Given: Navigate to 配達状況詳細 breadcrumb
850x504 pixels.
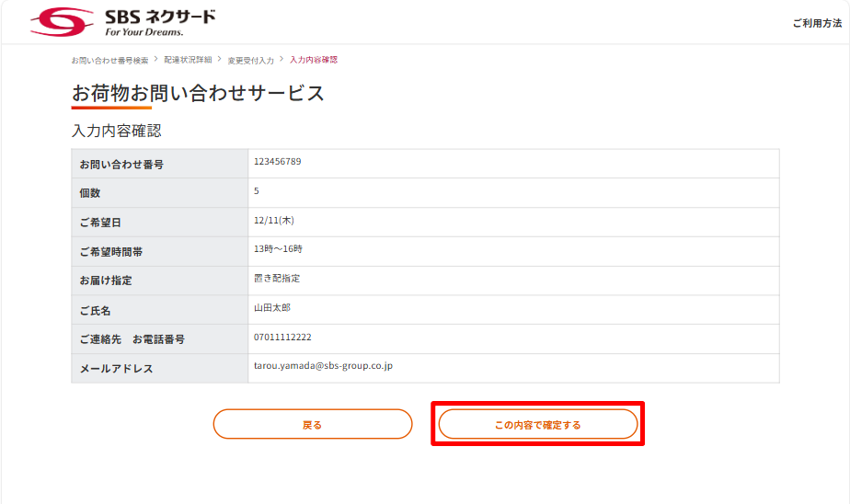Looking at the screenshot, I should point(188,60).
